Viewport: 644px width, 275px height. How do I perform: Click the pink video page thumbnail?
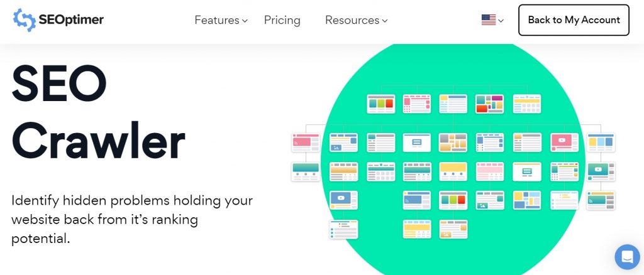point(564,142)
